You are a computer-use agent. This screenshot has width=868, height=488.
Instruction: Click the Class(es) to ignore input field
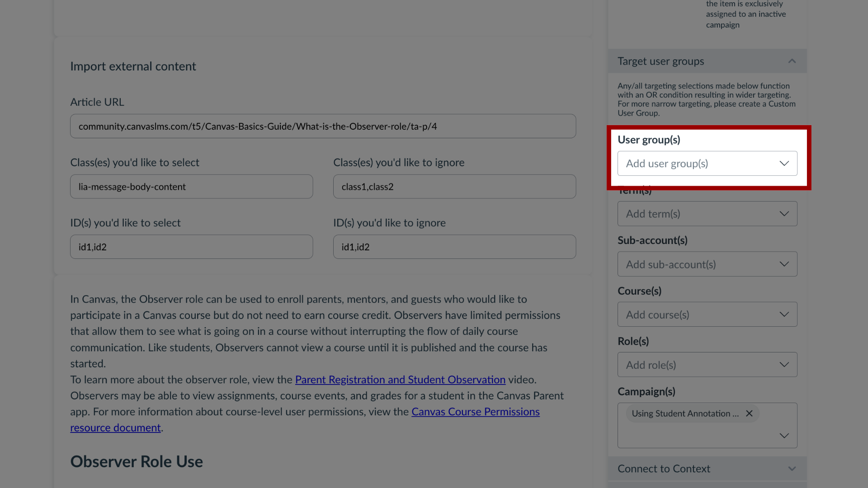(455, 187)
